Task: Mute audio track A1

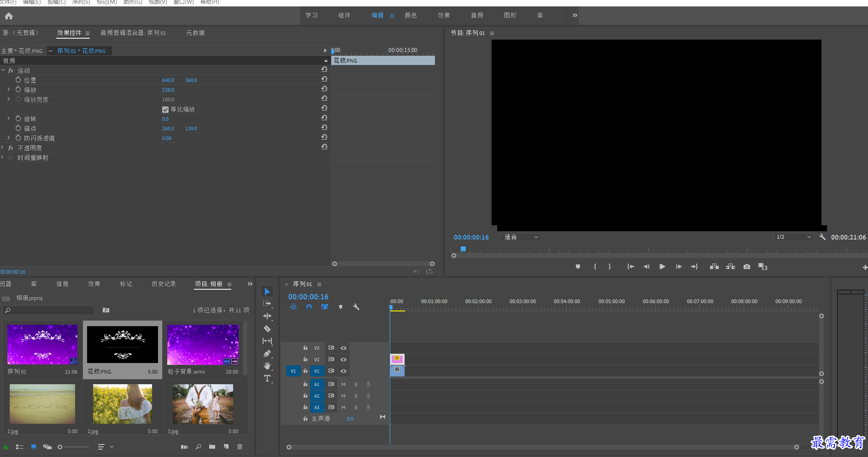Action: click(343, 384)
